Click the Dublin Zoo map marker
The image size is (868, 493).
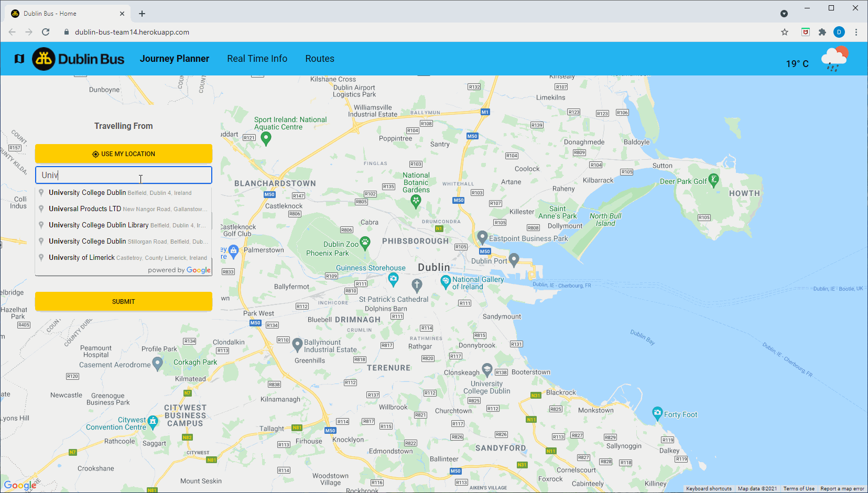coord(365,243)
